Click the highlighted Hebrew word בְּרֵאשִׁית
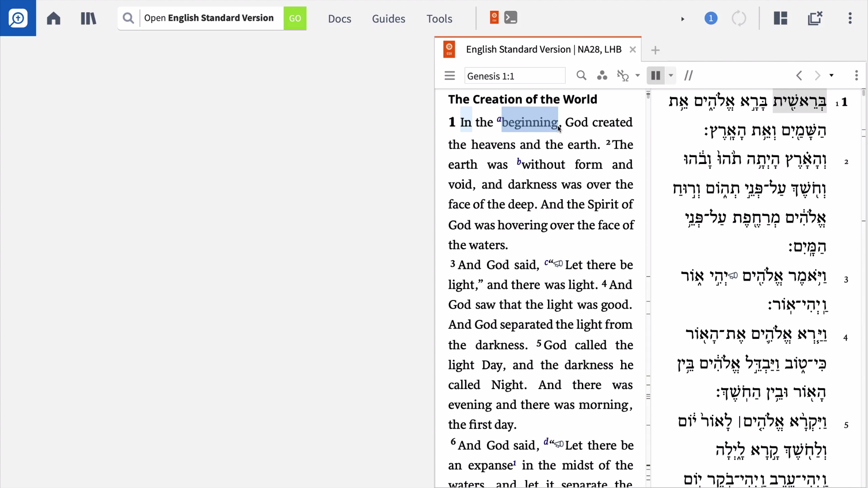This screenshot has height=488, width=868. (799, 102)
